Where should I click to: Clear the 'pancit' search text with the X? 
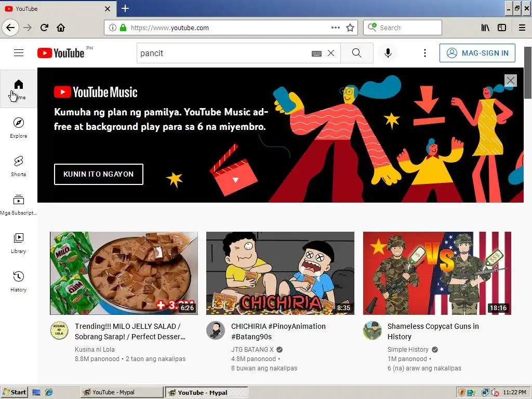(331, 53)
